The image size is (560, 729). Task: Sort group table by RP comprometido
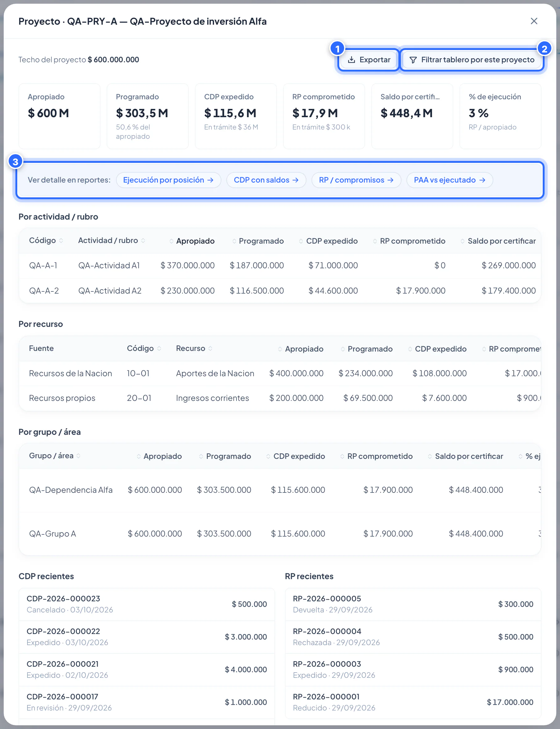pyautogui.click(x=376, y=456)
